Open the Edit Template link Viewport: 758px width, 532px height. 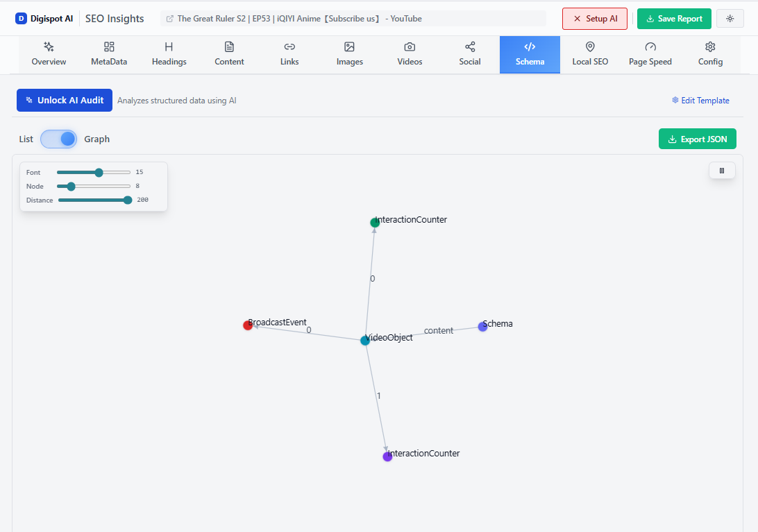700,100
